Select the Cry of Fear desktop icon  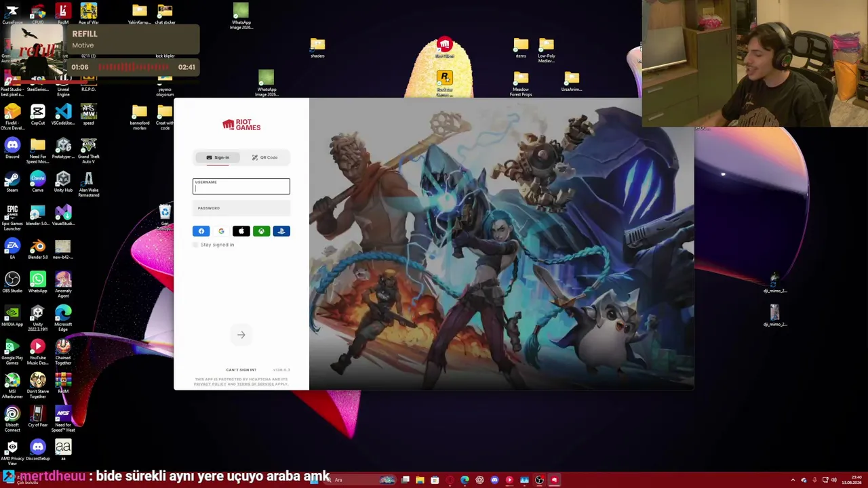point(37,416)
